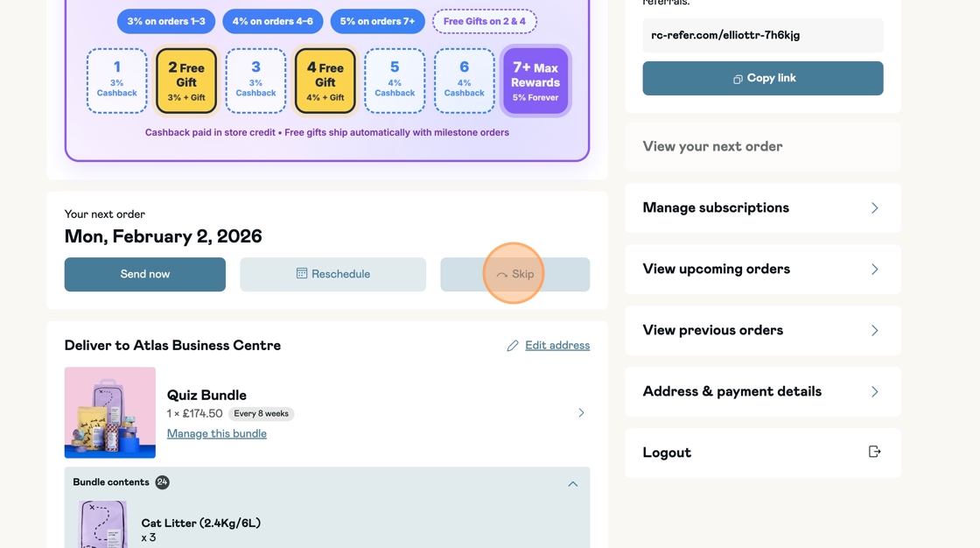Screen dimensions: 980x548
Task: Click the logout door icon
Action: pos(874,452)
